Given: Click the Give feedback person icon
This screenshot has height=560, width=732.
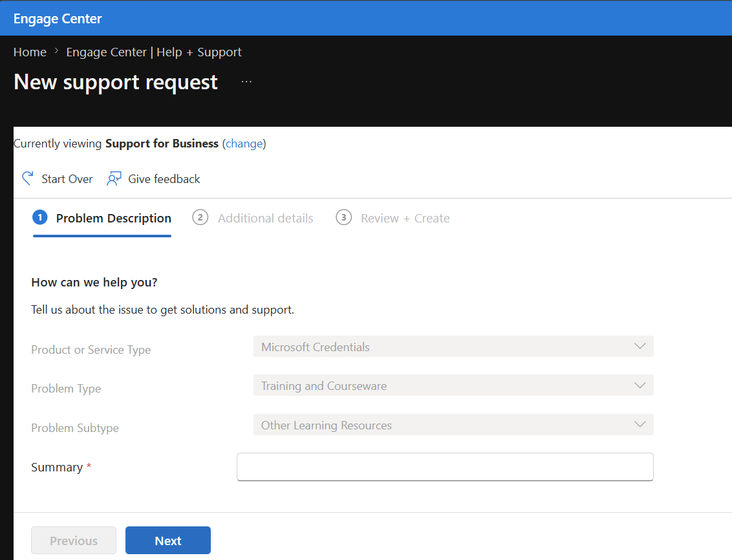Looking at the screenshot, I should pos(114,178).
